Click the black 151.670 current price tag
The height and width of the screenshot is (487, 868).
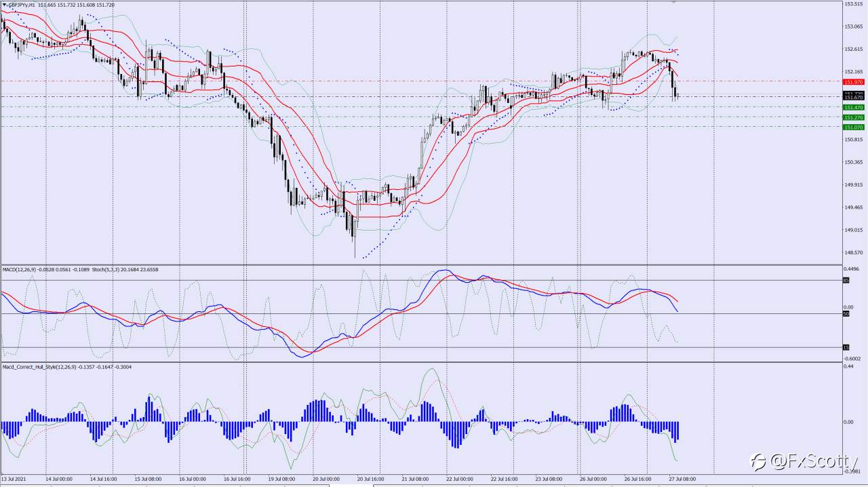(x=853, y=97)
